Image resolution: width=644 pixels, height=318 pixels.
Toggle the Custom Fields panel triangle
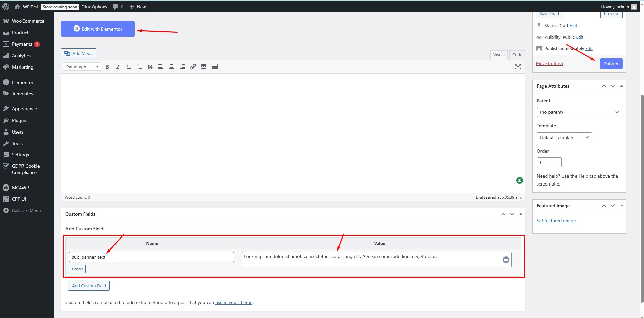pos(521,214)
